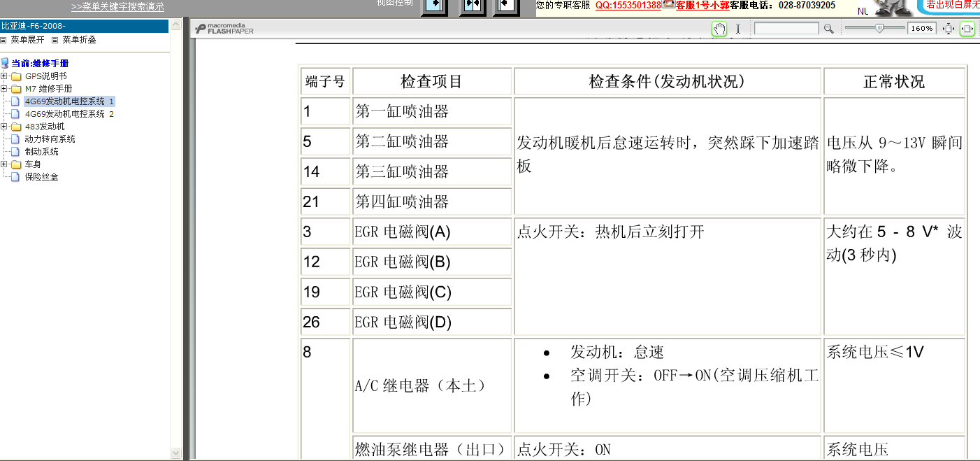The height and width of the screenshot is (461, 980).
Task: Click the terminal number 21 cell
Action: [x=326, y=201]
